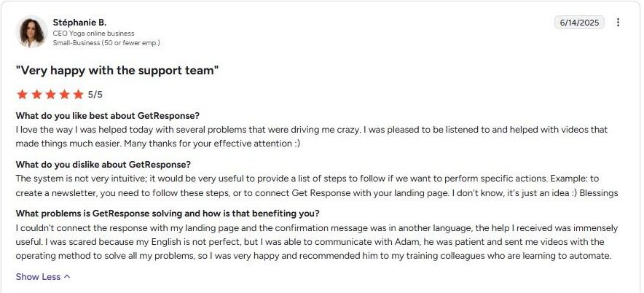Click the "What do you dislike" heading
This screenshot has height=293, width=644.
point(102,164)
